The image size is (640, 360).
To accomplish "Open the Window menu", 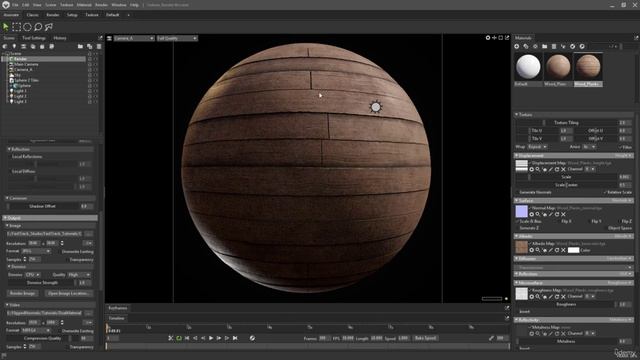I will click(119, 5).
